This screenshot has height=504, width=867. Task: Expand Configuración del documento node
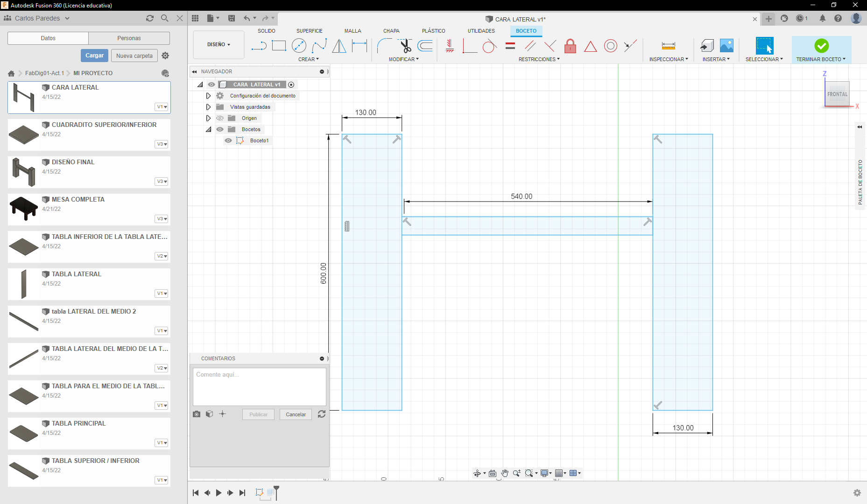click(208, 96)
